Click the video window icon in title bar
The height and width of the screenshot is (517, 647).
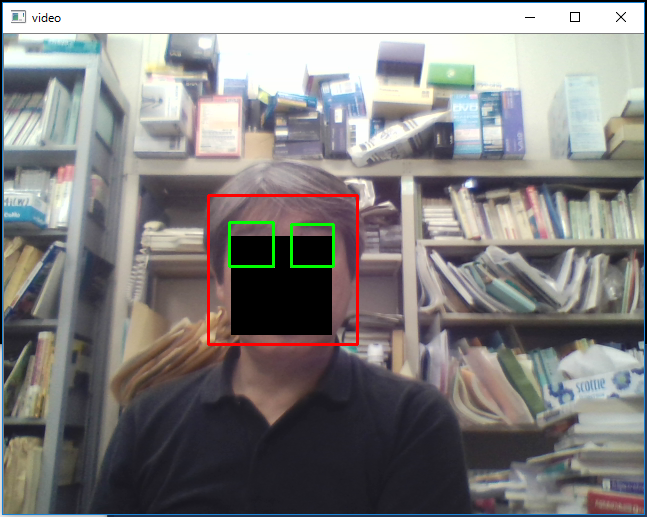pos(17,17)
